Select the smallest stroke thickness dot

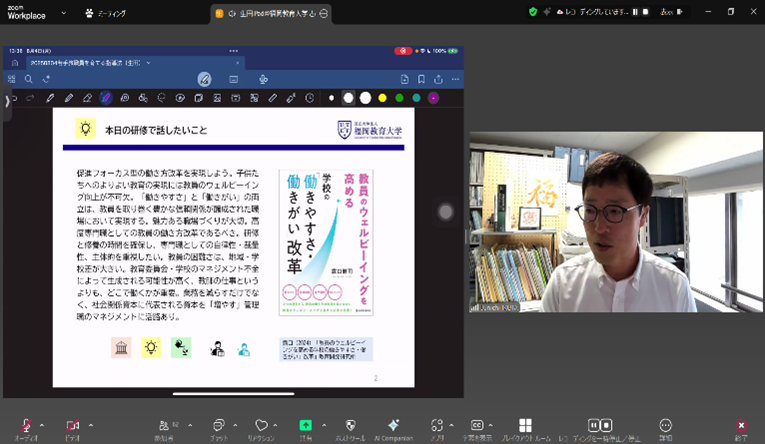coord(332,98)
